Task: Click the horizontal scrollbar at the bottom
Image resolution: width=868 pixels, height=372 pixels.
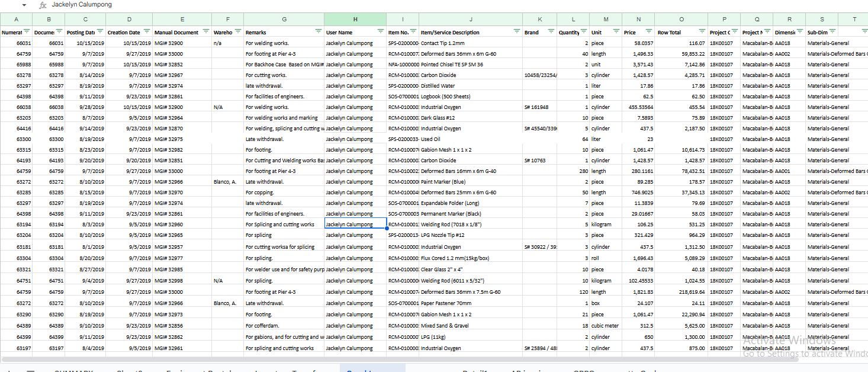Action: pos(400,359)
